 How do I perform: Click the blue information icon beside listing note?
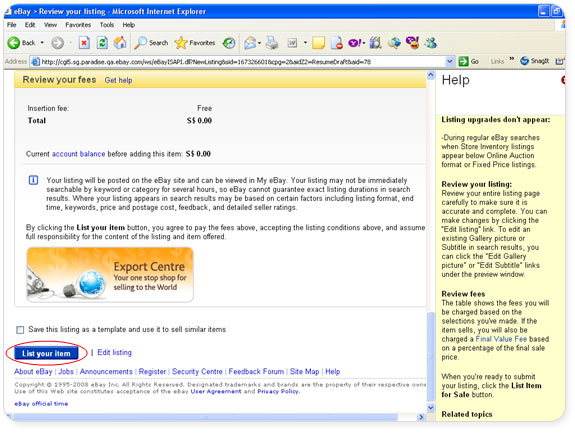click(x=33, y=180)
